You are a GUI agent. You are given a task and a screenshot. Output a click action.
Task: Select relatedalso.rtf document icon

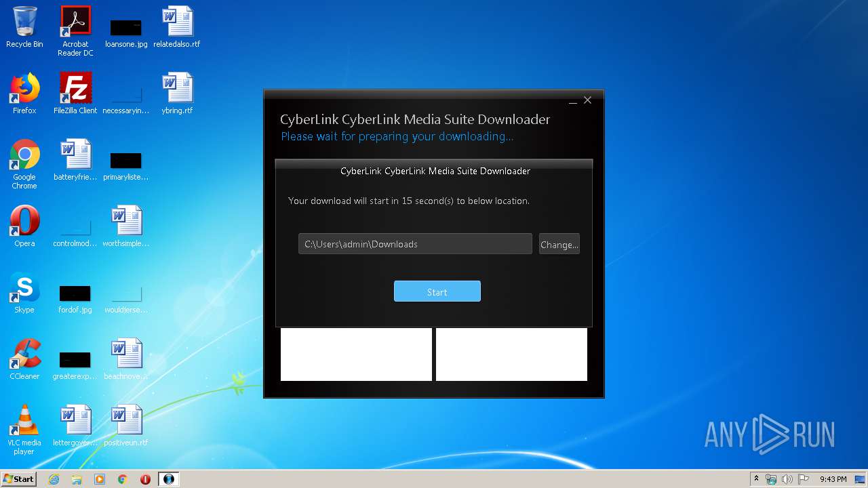177,28
